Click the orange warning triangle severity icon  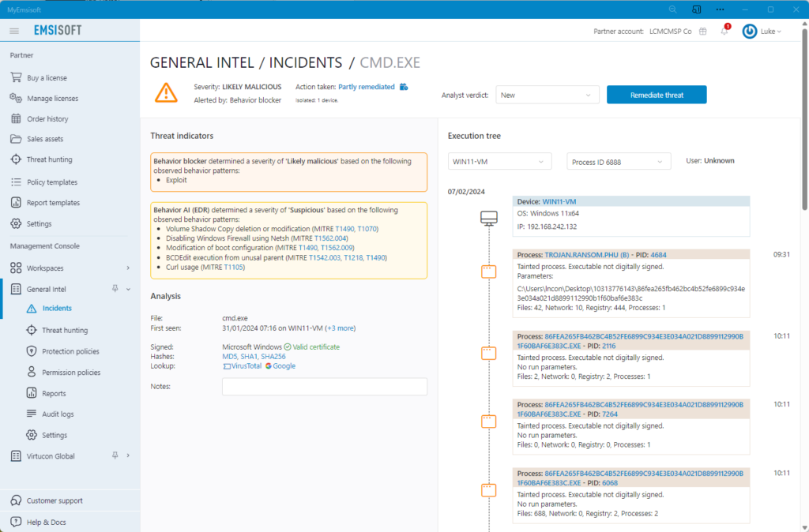coord(166,93)
